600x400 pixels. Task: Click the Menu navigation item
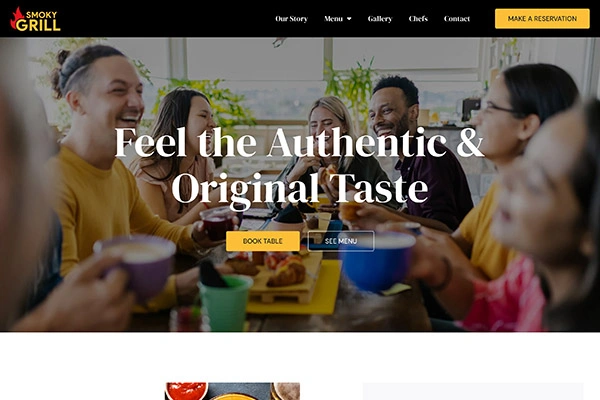(333, 19)
